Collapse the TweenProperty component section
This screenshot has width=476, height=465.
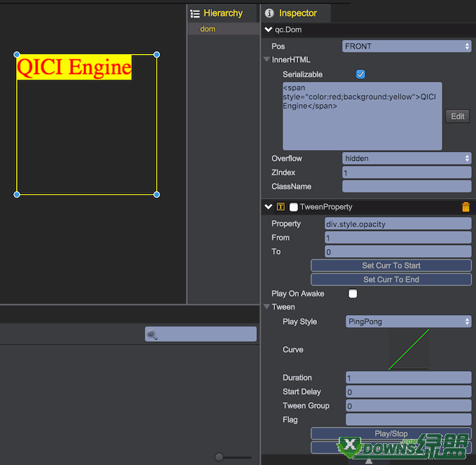pyautogui.click(x=268, y=207)
